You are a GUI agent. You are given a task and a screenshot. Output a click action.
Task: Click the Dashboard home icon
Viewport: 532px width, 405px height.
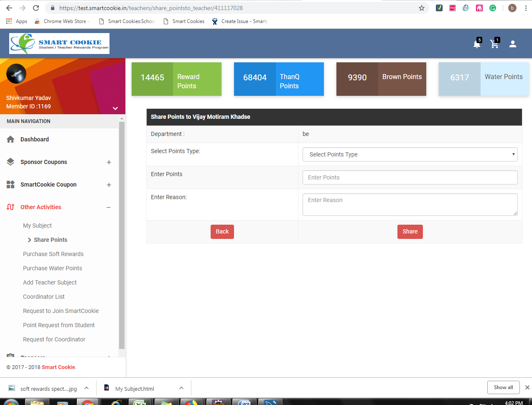[11, 139]
